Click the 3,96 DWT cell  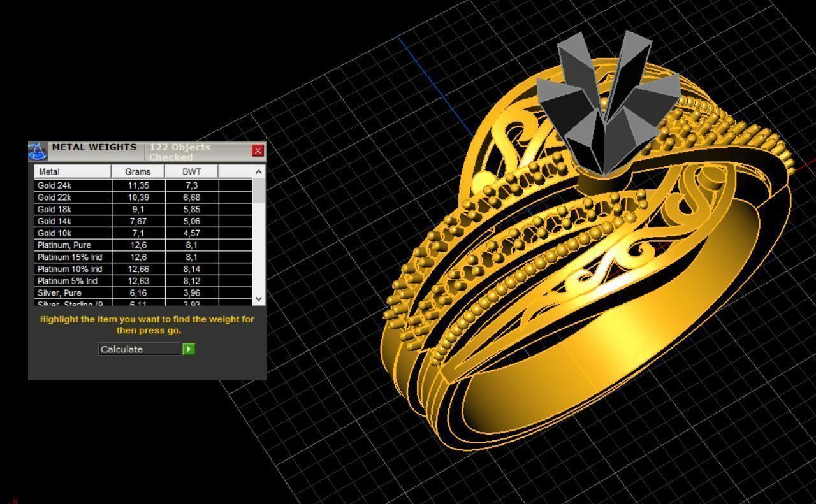point(192,293)
